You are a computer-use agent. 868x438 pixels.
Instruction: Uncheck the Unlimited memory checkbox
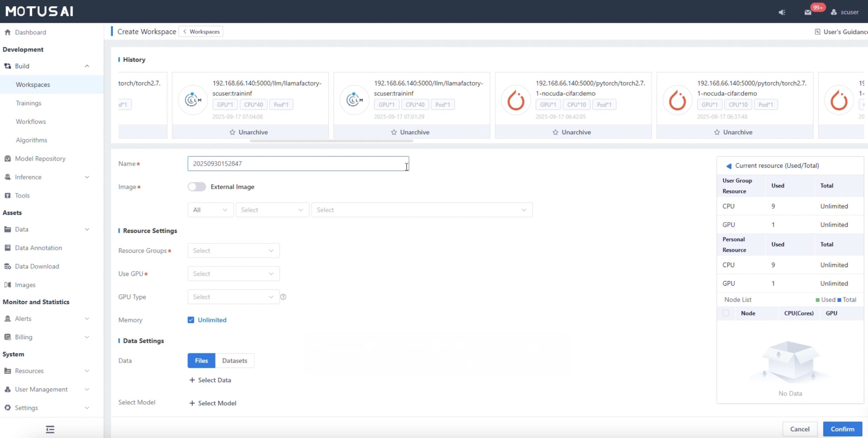point(191,320)
